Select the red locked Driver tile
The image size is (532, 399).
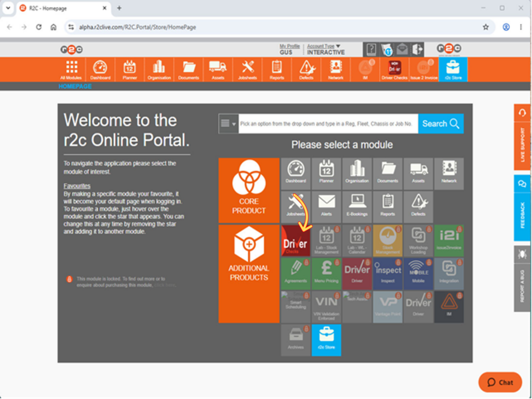357,273
